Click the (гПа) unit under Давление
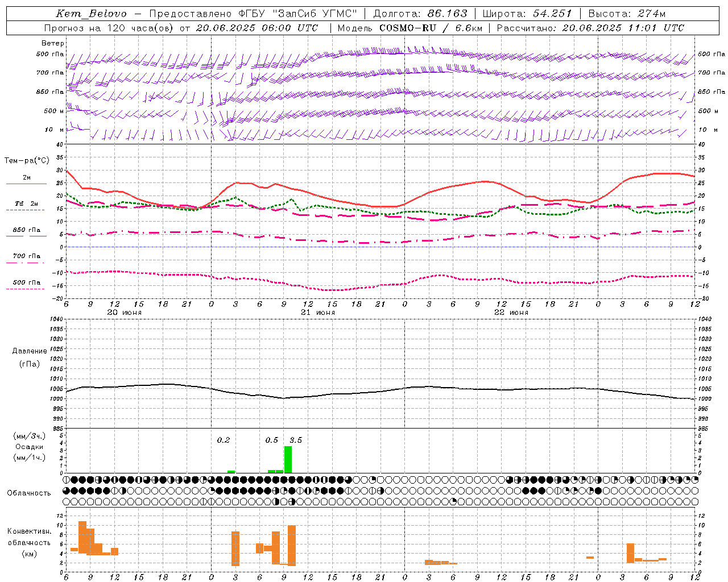 click(x=30, y=364)
